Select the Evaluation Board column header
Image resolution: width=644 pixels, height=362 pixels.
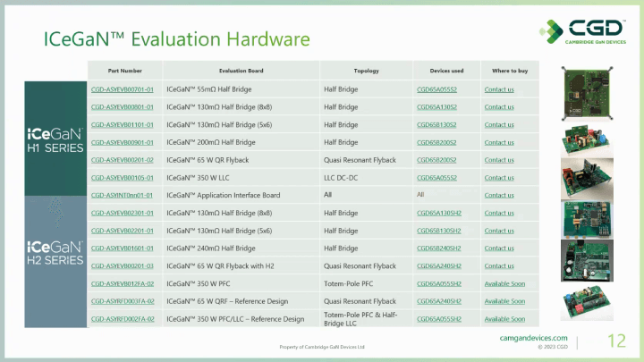pos(241,71)
